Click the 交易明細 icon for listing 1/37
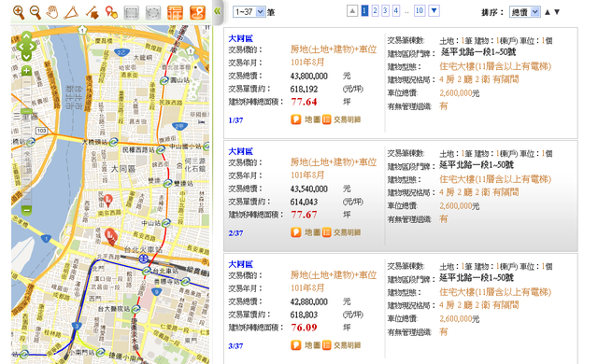The width and height of the screenshot is (598, 364). click(x=326, y=119)
